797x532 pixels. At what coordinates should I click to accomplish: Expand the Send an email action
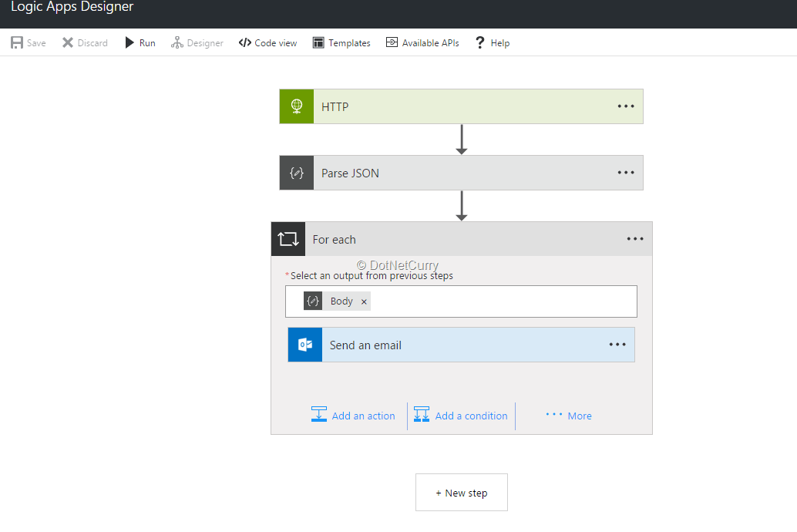click(461, 345)
